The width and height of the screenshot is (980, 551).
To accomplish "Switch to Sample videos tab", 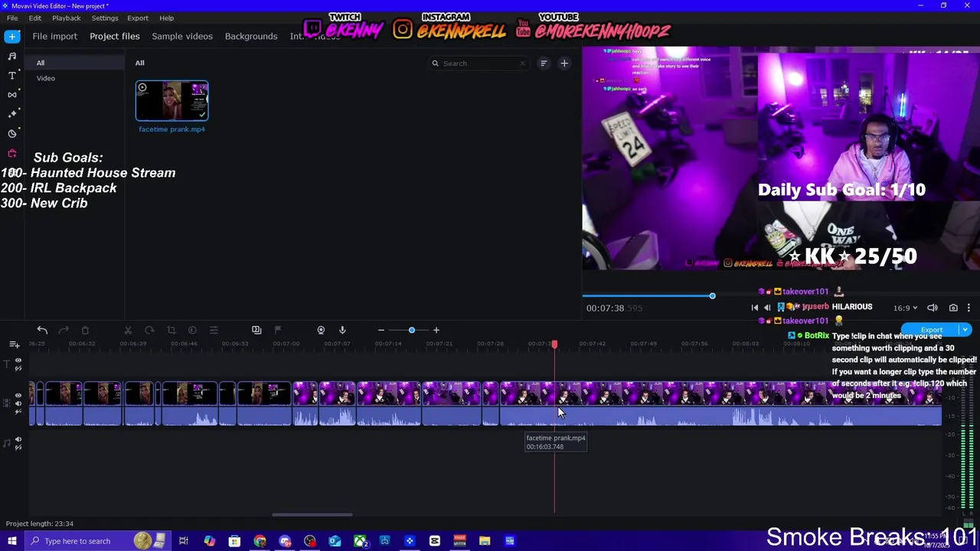I will pos(182,36).
